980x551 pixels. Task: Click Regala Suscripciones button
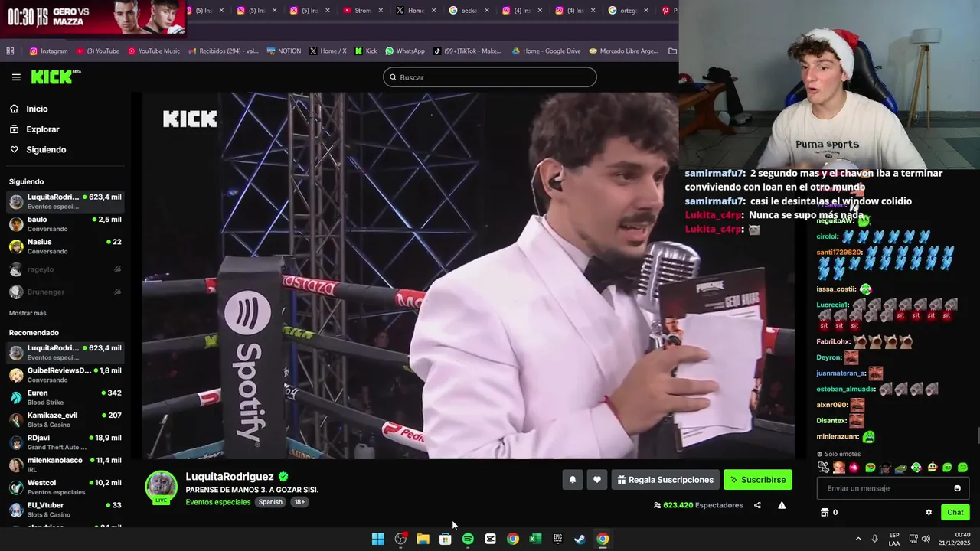click(665, 480)
